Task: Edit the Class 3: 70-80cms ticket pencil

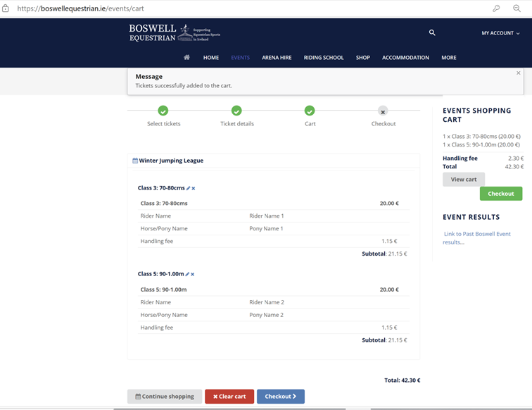Action: tap(189, 188)
